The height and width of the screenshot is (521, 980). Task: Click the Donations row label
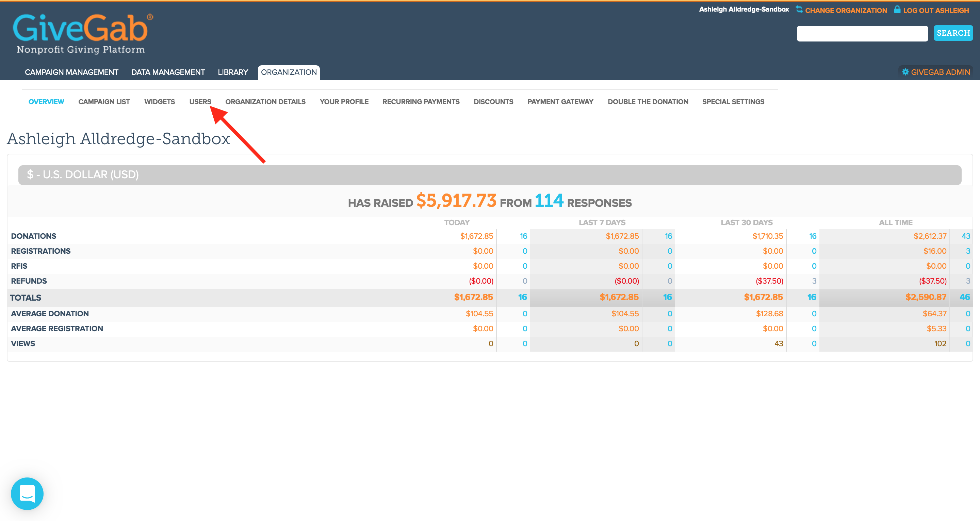click(33, 236)
